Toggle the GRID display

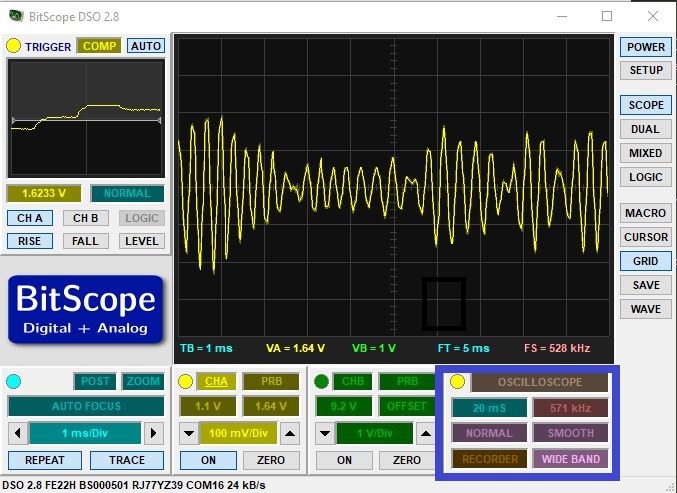pos(646,261)
